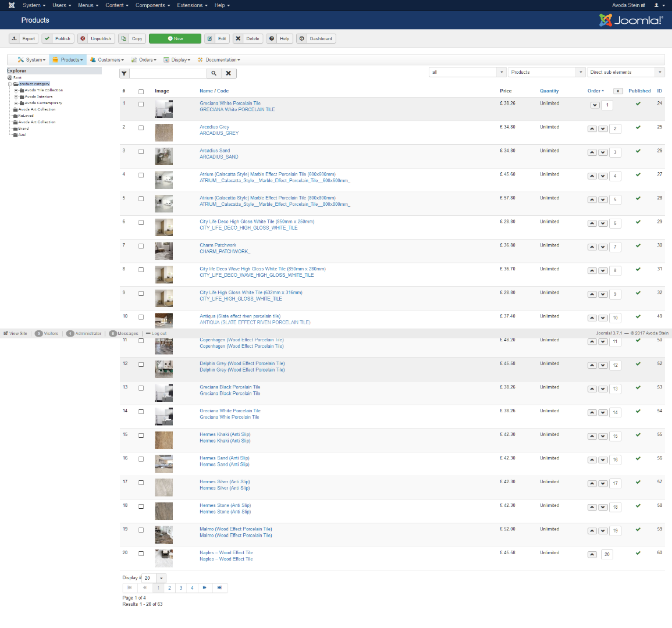Open the Users top menu
This screenshot has height=628, width=672.
click(x=62, y=5)
